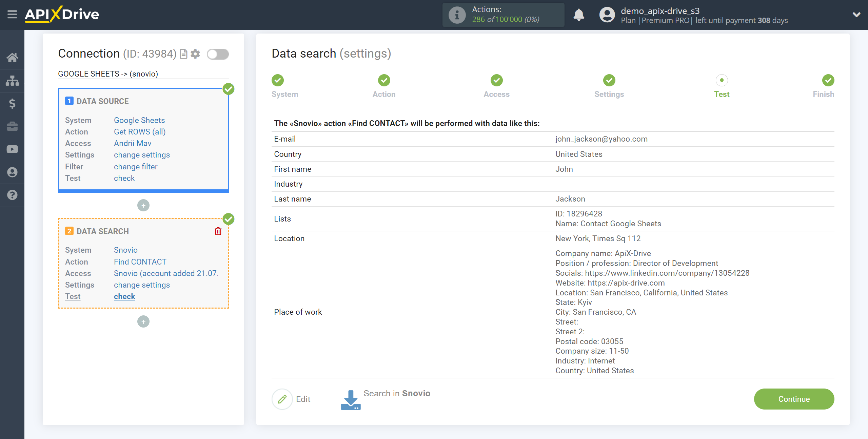The height and width of the screenshot is (439, 868).
Task: Click the Website: https://apix-drive.com line
Action: 610,283
